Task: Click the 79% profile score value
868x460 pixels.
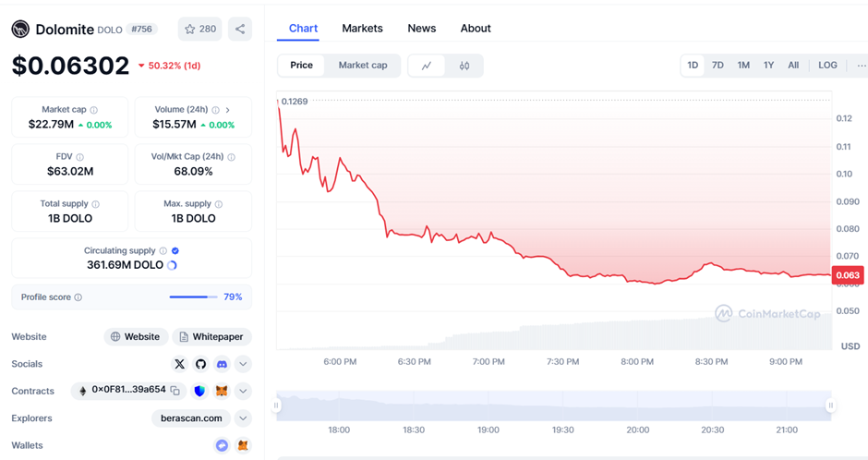Action: click(x=233, y=297)
